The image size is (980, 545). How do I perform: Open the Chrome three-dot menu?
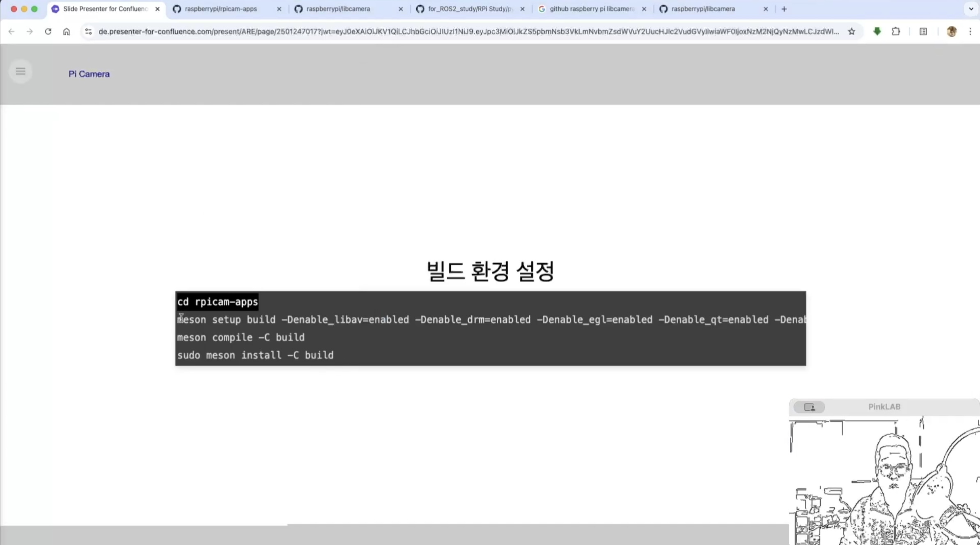[970, 32]
